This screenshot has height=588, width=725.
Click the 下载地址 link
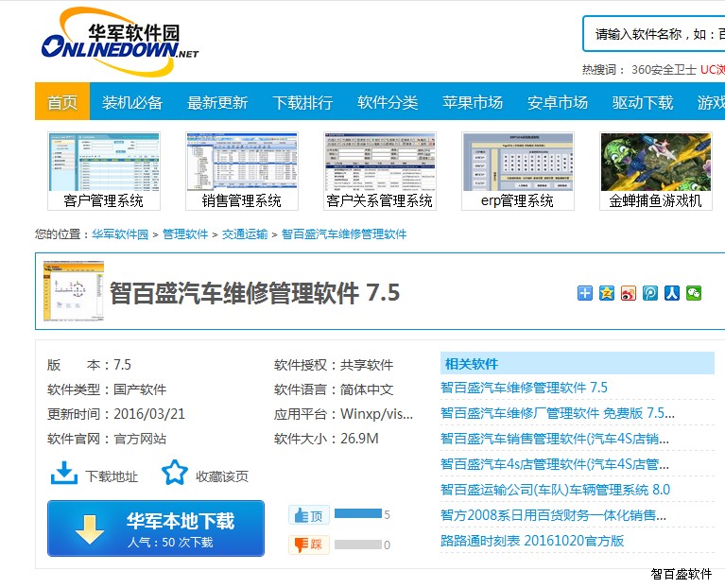click(112, 476)
